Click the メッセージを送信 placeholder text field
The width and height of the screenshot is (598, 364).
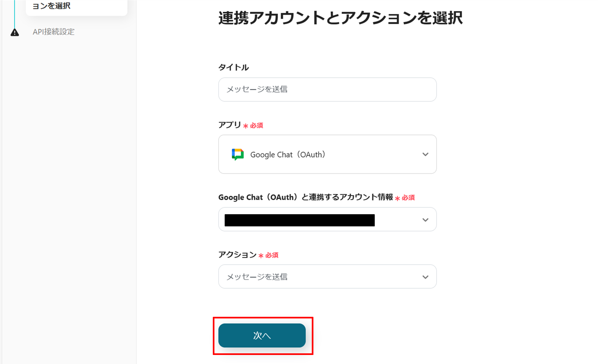coord(327,89)
